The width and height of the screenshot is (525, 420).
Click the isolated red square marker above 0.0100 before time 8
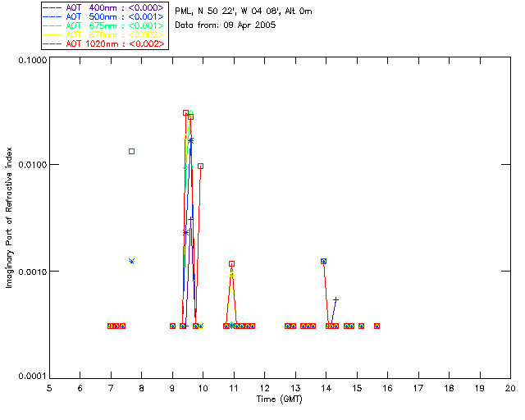point(131,152)
